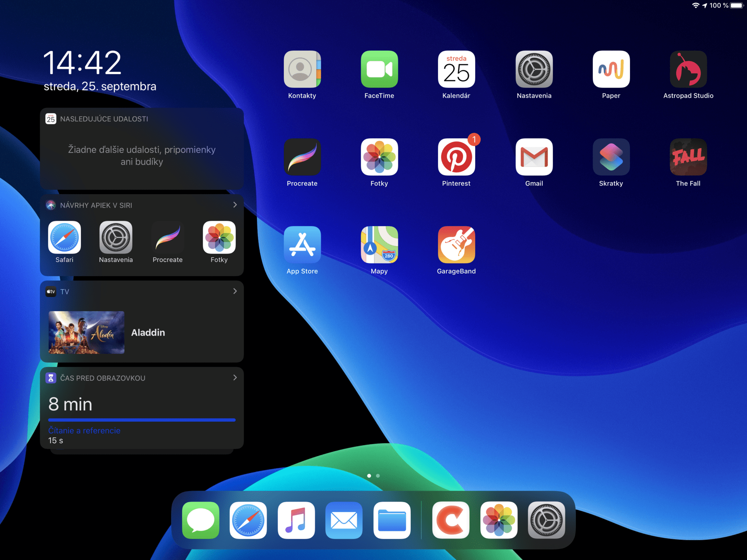The image size is (747, 560).
Task: Open Fotky on the home screen grid
Action: click(x=379, y=157)
